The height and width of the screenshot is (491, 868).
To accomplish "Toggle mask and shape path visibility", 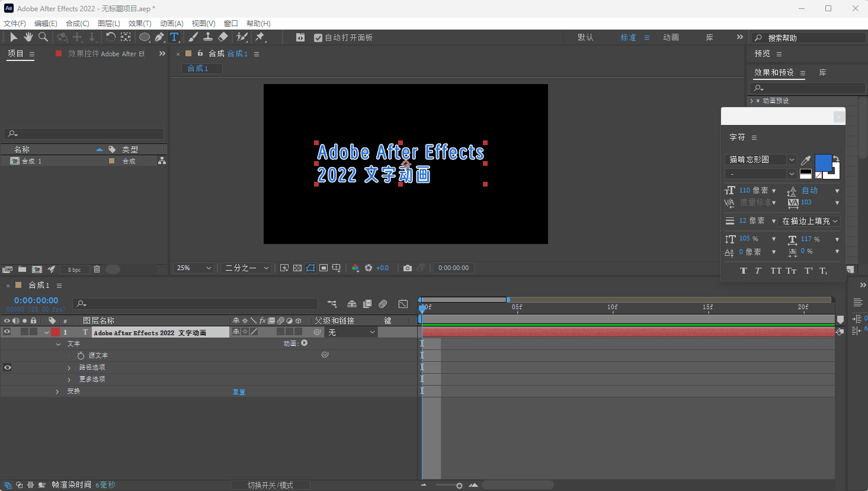I will tap(310, 268).
